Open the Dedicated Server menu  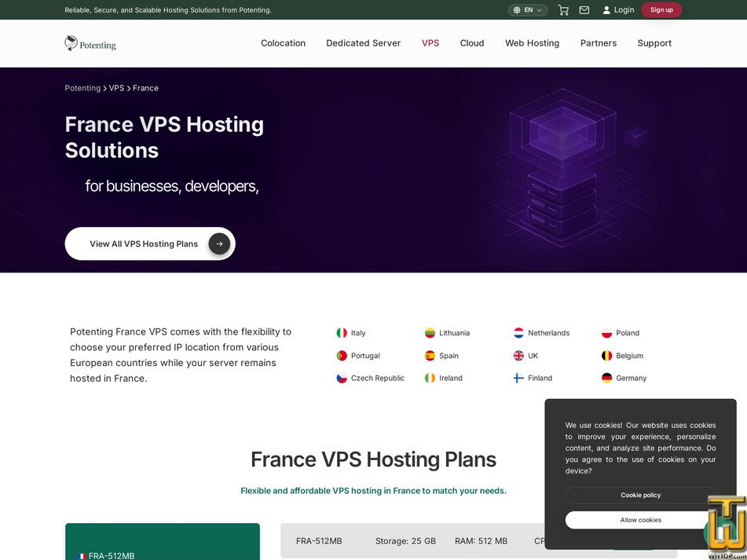pyautogui.click(x=364, y=43)
